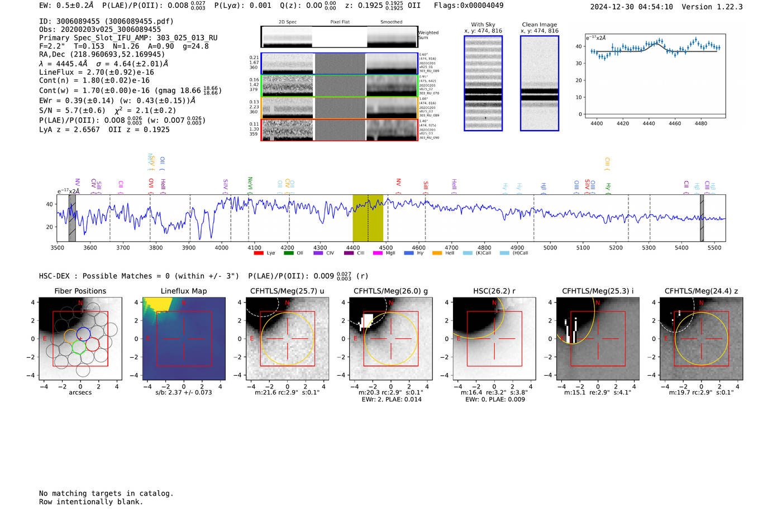Click the 'Primary Spec_Slot_IFU_AMP: 303_025_013_RU' line
The height and width of the screenshot is (532, 782).
(x=128, y=38)
